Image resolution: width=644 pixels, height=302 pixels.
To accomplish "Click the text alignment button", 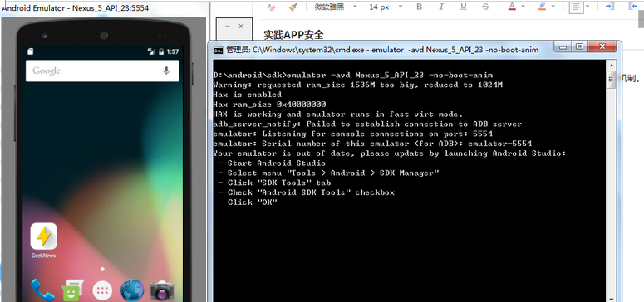I will tap(576, 7).
